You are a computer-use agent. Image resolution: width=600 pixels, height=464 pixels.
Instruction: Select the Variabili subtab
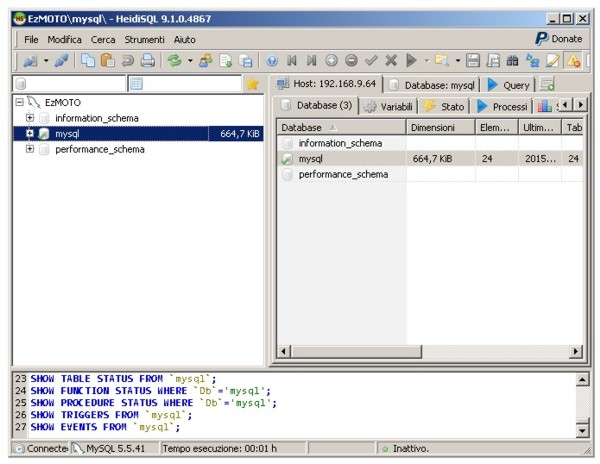[x=388, y=106]
